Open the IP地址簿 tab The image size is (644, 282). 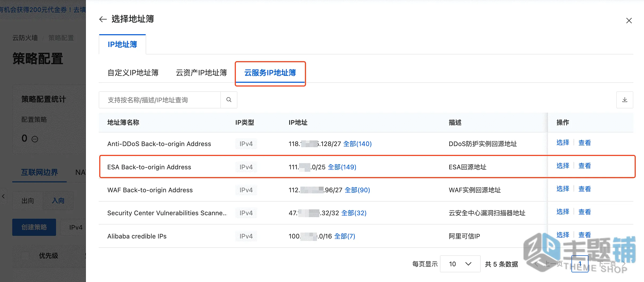point(122,44)
